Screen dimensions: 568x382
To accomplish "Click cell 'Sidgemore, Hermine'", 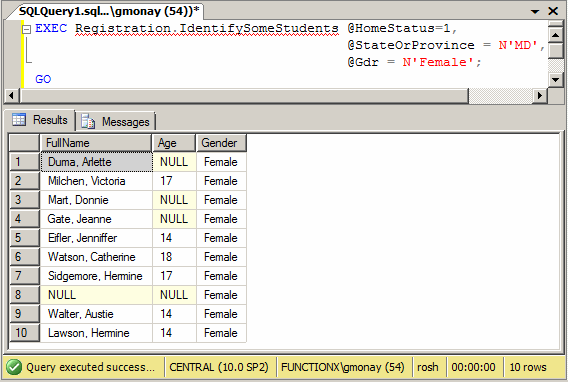I will [96, 276].
